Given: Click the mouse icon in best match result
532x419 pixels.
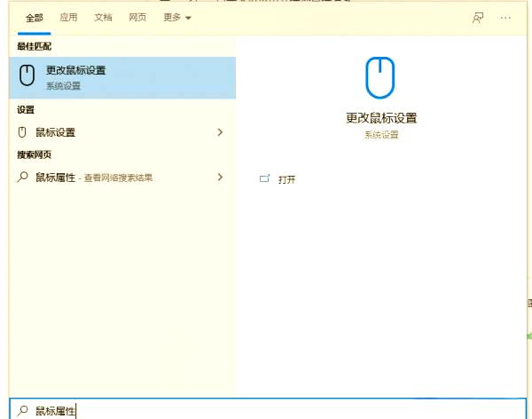Looking at the screenshot, I should (27, 77).
